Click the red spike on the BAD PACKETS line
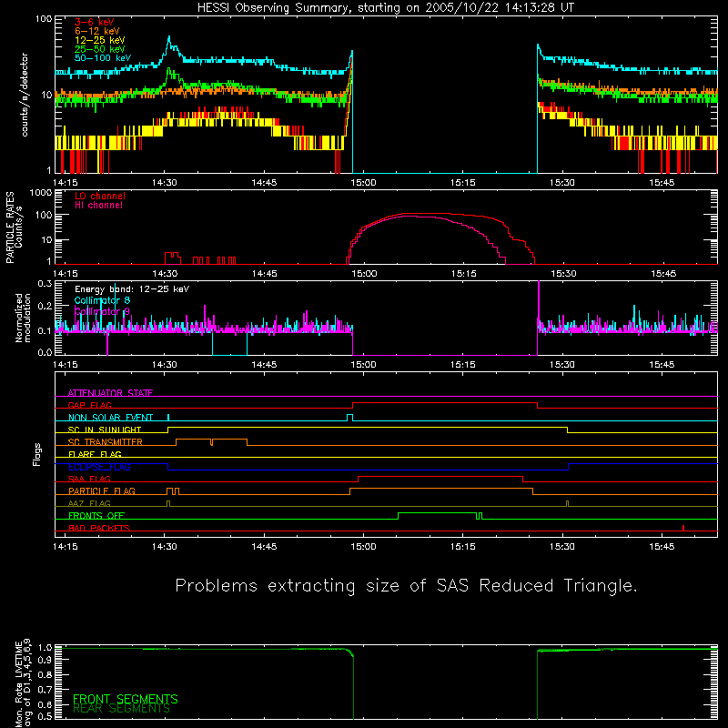728x728 pixels. point(683,528)
